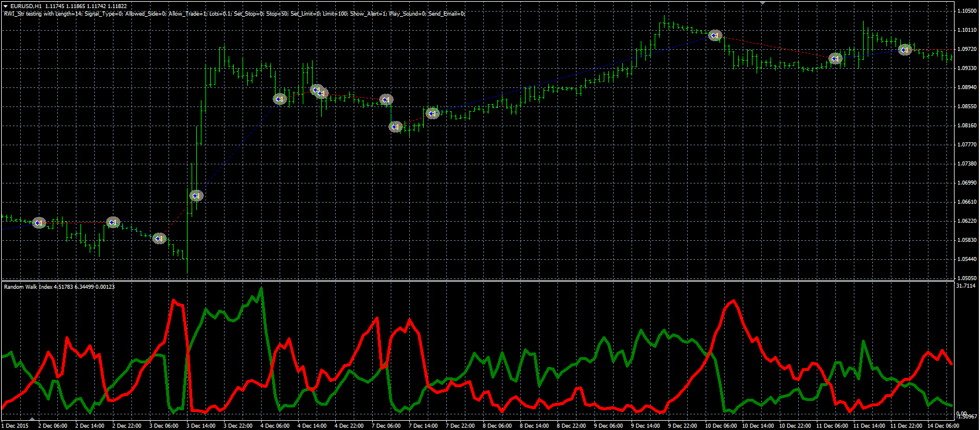Click the 2 Dec 06:00 time label
980x430 pixels.
[53, 426]
